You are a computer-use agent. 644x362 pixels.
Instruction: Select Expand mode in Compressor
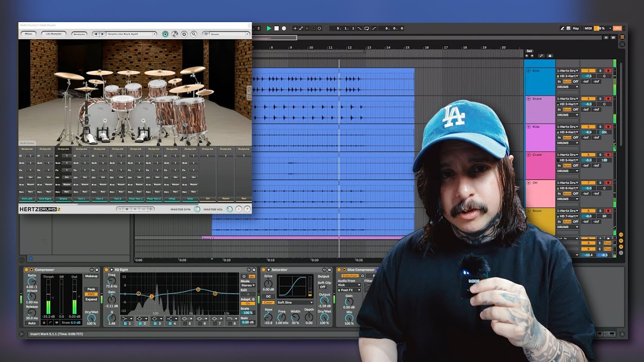click(x=91, y=299)
